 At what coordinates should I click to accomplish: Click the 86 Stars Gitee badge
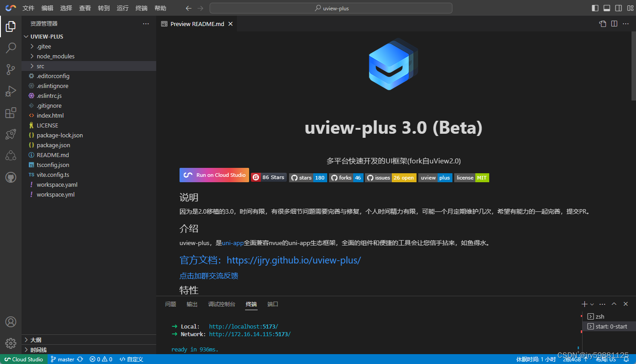269,177
